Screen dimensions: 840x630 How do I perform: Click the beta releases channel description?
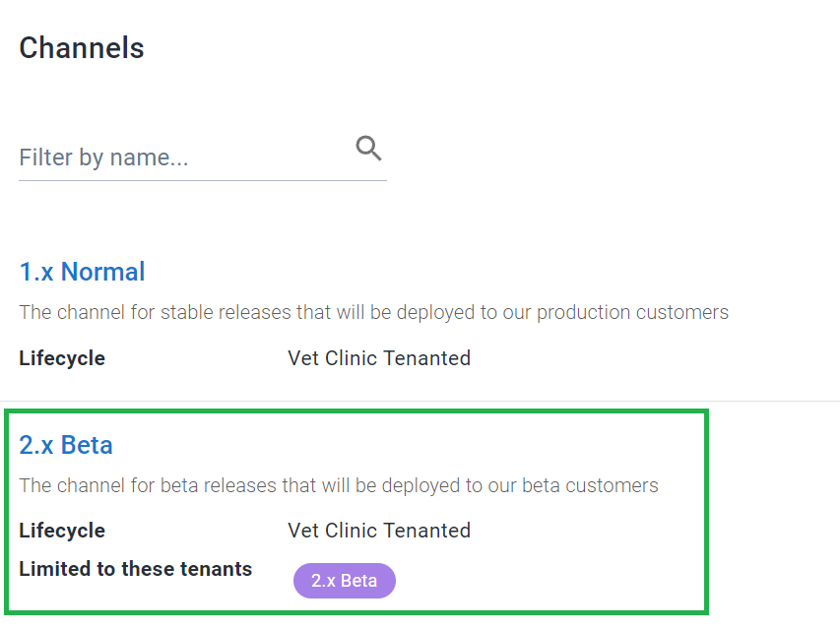(339, 485)
